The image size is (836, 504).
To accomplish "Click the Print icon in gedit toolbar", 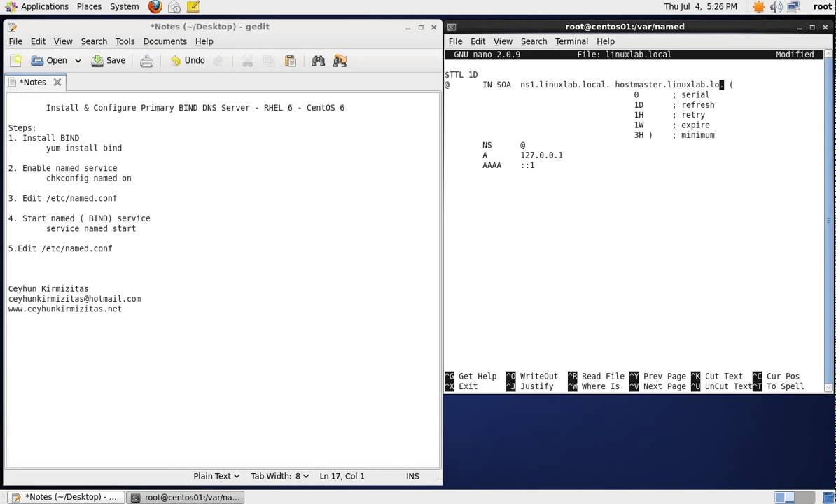I will point(146,61).
